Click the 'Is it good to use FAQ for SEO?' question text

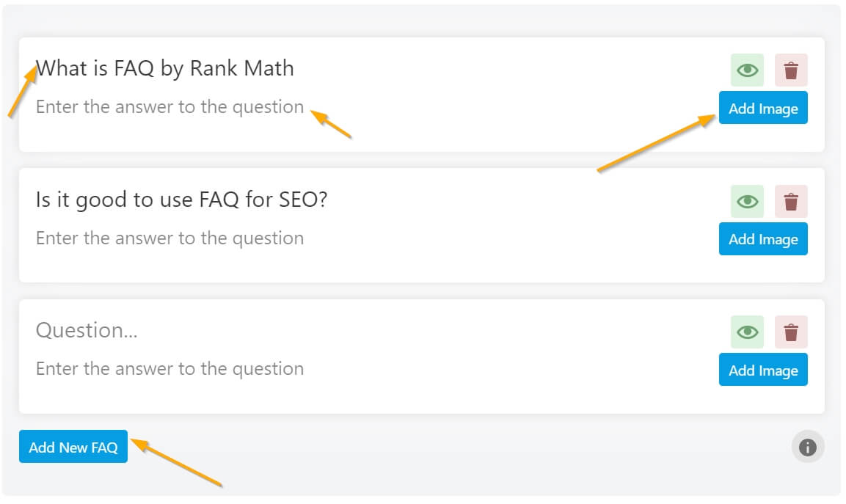(182, 199)
